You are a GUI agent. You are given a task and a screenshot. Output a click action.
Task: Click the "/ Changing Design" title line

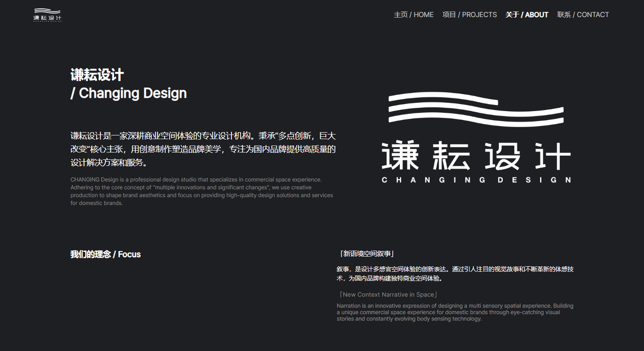pos(128,93)
